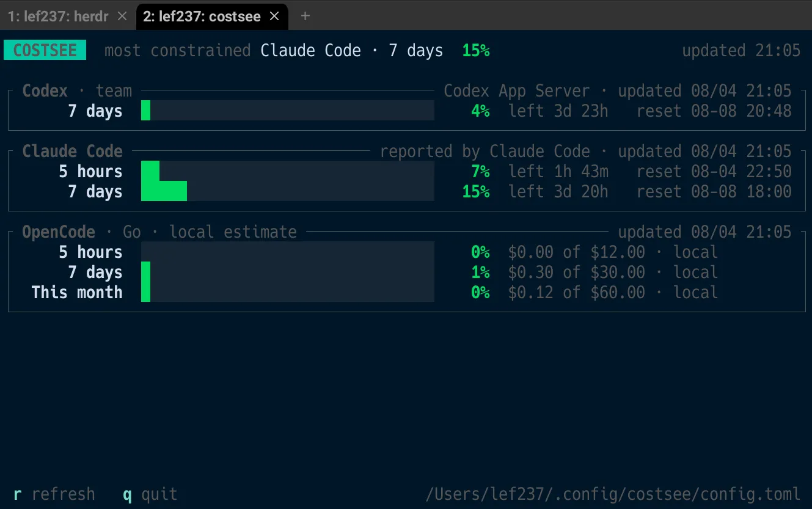Click the OpenCode 5 hours usage bar
Viewport: 812px width, 509px height.
click(x=288, y=252)
